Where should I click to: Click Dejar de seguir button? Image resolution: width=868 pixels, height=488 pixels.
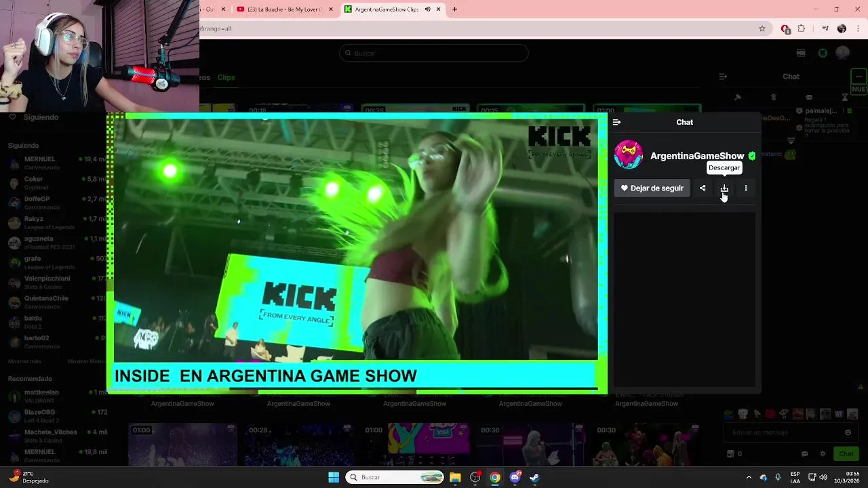click(652, 188)
